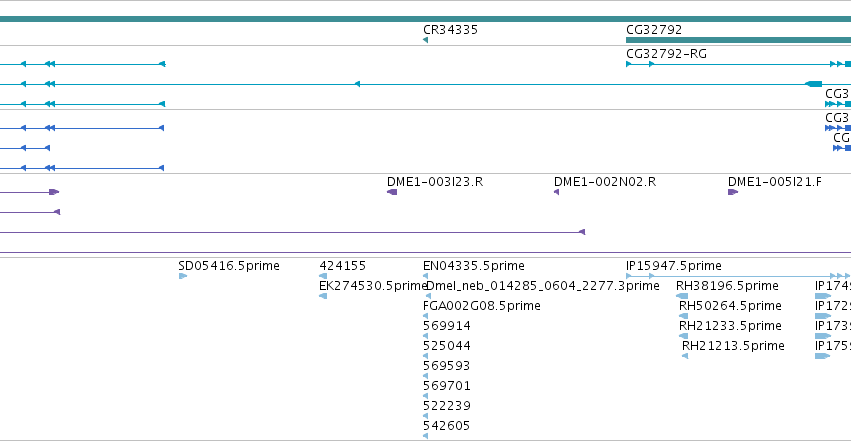Click the EN04335.5prime arrow glyph
Viewport: 851px width, 441px height.
(x=426, y=276)
